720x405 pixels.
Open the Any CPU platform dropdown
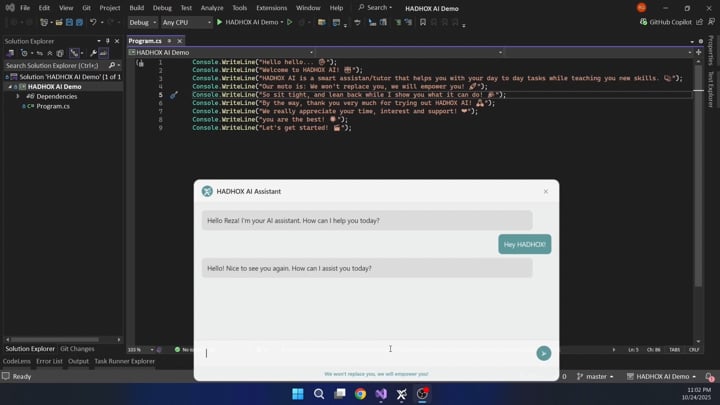pyautogui.click(x=186, y=22)
